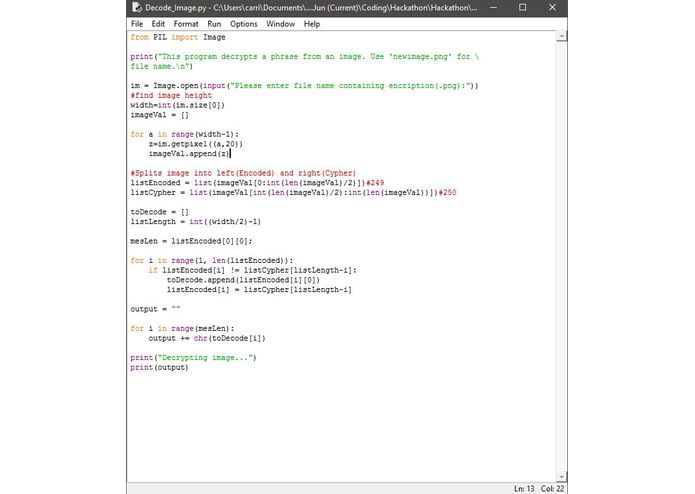
Task: Click the line 'print(output)'
Action: [x=160, y=367]
